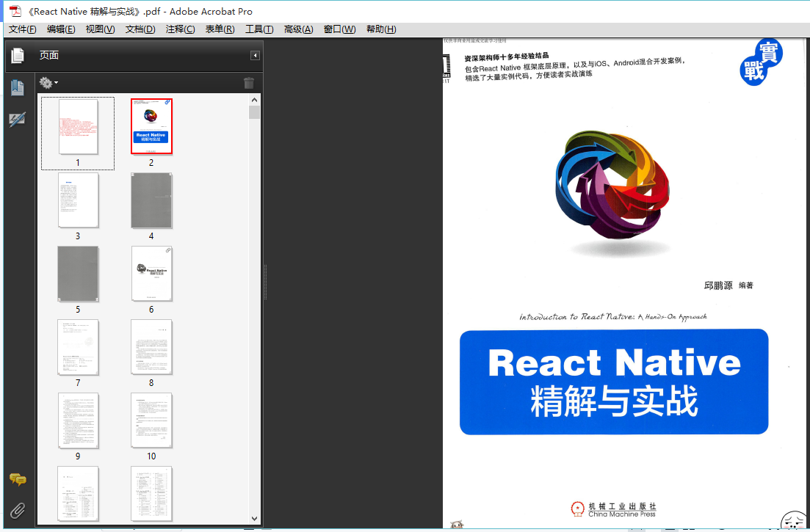
Task: Click the 页面 panel title text
Action: click(x=49, y=55)
